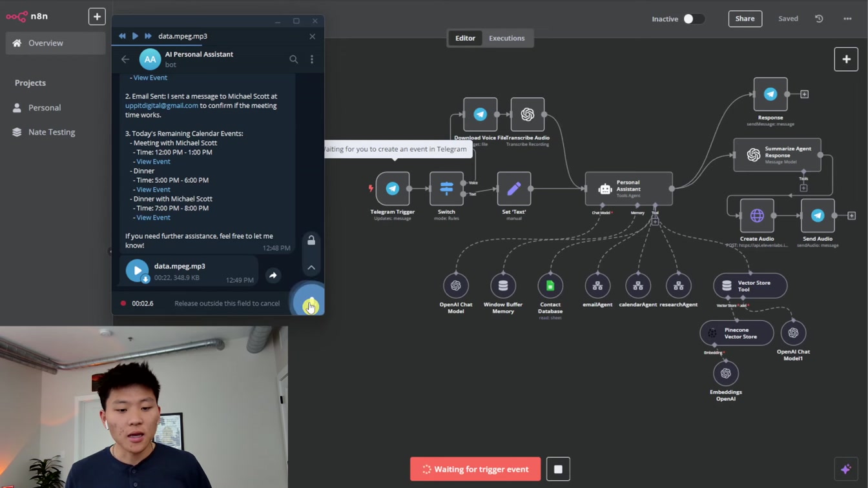Select the Editor tab
The image size is (868, 488).
coord(465,38)
